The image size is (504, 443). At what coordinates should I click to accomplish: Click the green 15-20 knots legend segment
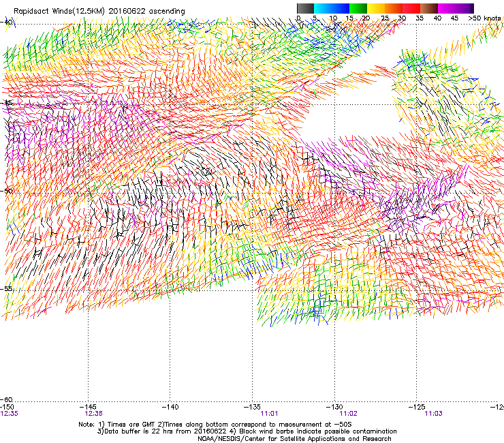(358, 8)
